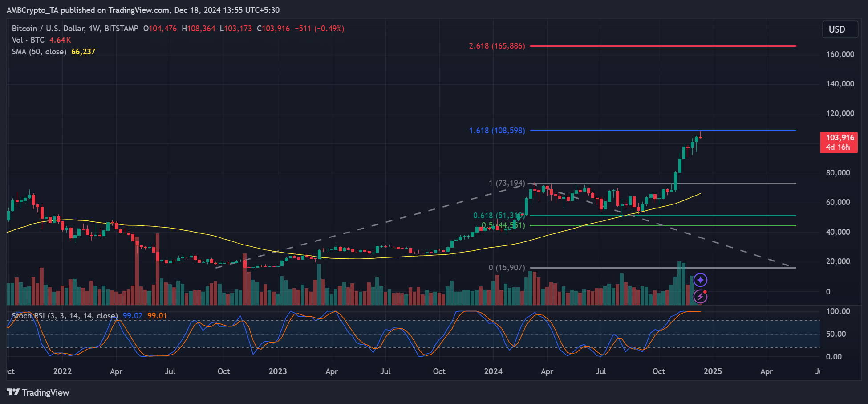Click the volume value 4.64 K

coord(60,40)
